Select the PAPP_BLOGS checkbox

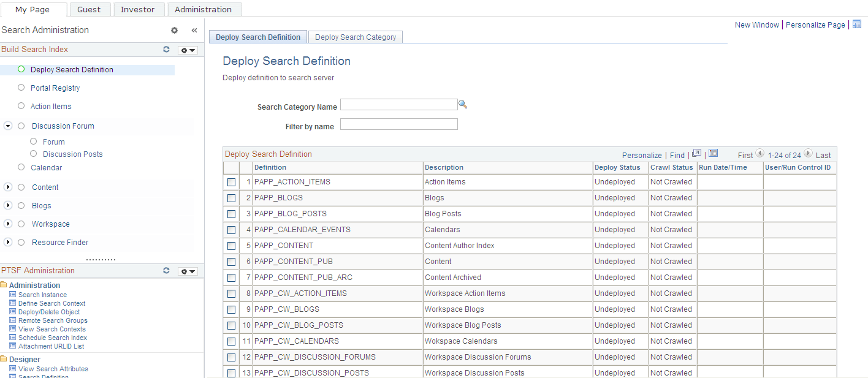(231, 198)
